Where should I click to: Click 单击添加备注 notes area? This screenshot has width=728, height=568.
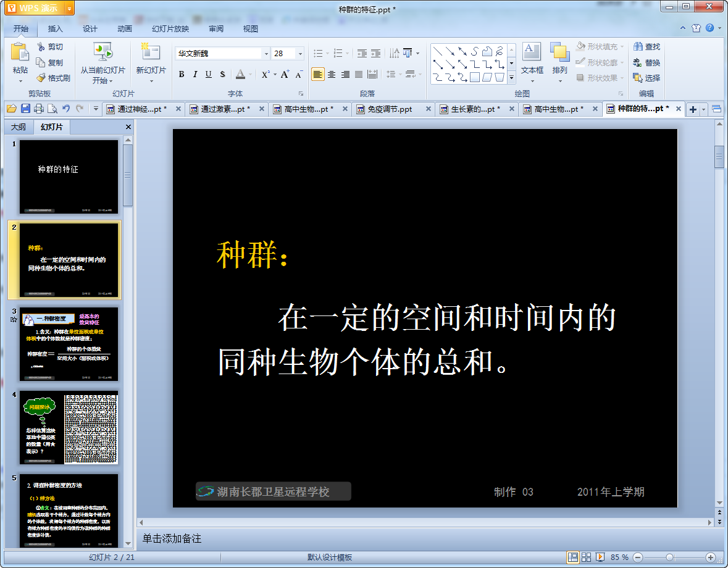click(172, 538)
